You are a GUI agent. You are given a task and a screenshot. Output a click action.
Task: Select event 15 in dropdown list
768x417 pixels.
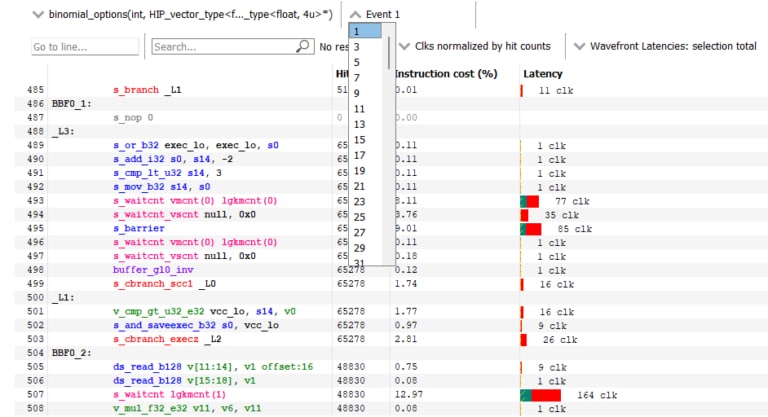coord(365,140)
